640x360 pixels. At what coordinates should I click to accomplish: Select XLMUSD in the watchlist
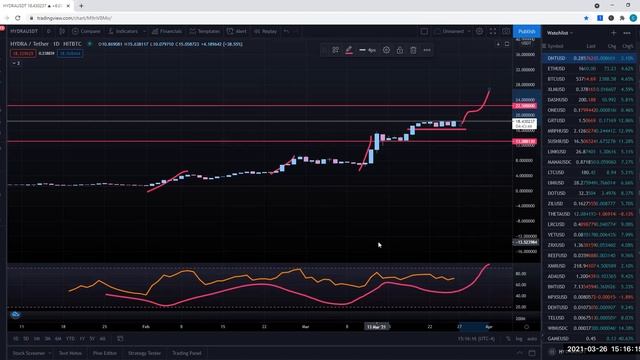(590, 89)
